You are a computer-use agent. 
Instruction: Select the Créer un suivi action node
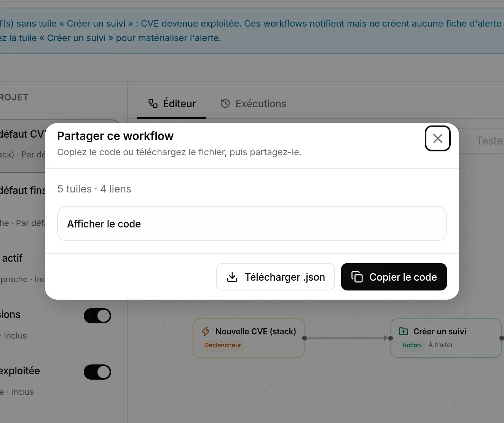(446, 338)
